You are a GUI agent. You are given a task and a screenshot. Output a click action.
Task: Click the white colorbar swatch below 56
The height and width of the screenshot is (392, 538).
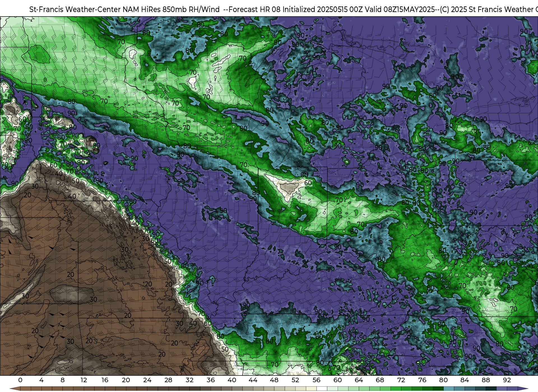[x=322, y=389]
